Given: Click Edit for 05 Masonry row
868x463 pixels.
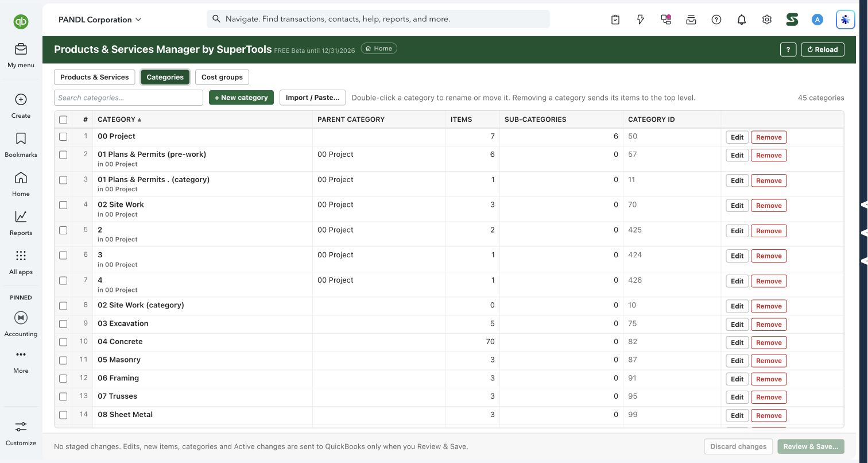Looking at the screenshot, I should point(737,361).
